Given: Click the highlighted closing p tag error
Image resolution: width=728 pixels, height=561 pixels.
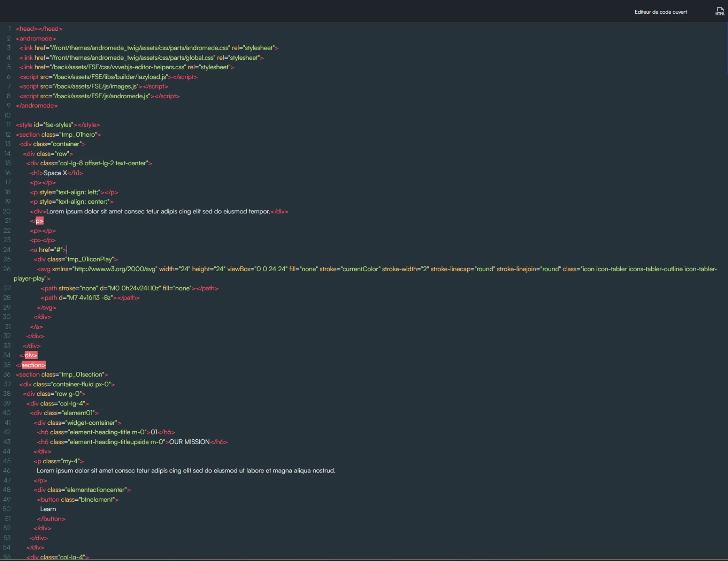Looking at the screenshot, I should [x=39, y=221].
